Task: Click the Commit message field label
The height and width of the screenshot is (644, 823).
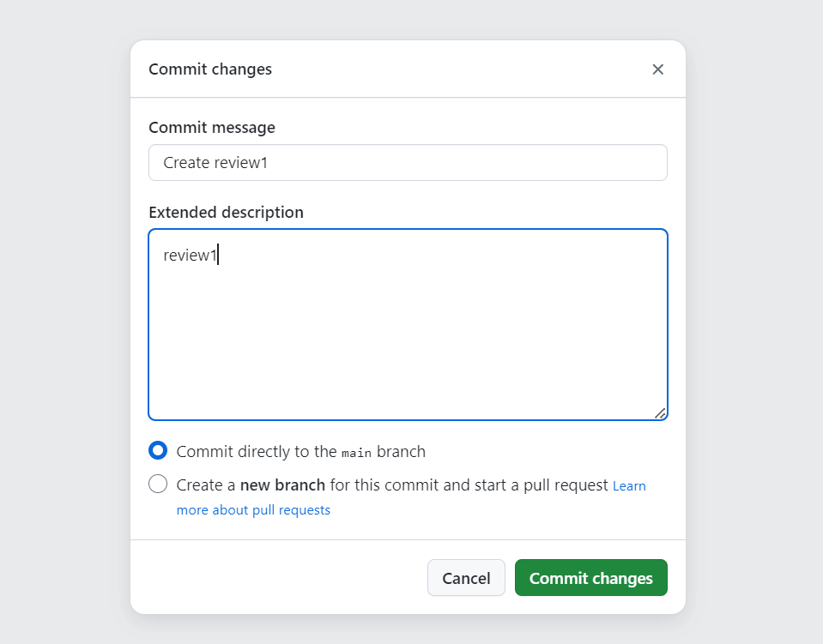Action: pos(212,128)
